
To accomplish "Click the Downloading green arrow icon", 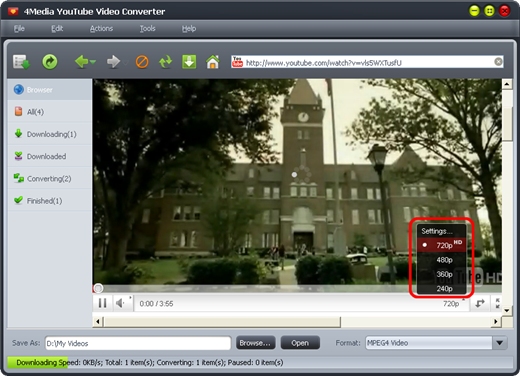I will coord(19,133).
